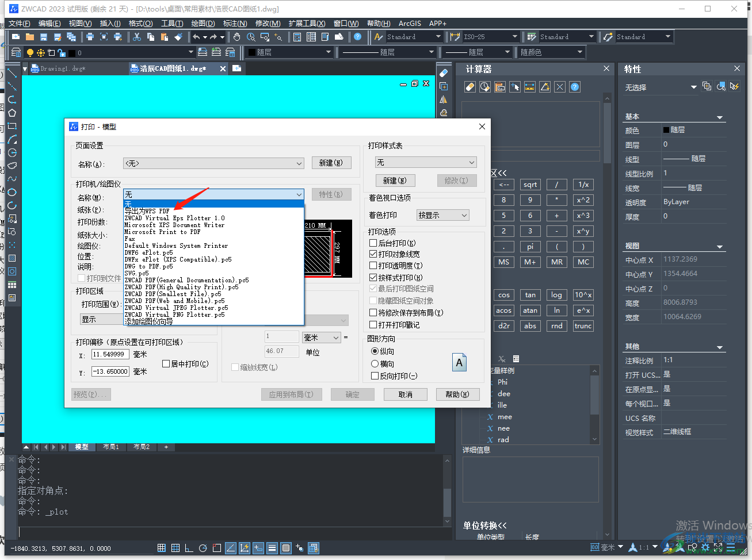The width and height of the screenshot is (752, 560).
Task: Open the 页面设置 名称 dropdown
Action: [x=213, y=163]
